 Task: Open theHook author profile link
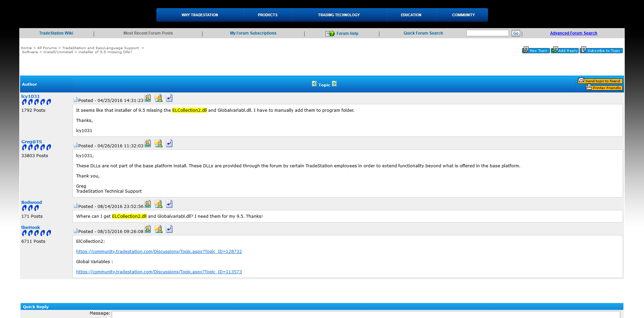[x=30, y=228]
